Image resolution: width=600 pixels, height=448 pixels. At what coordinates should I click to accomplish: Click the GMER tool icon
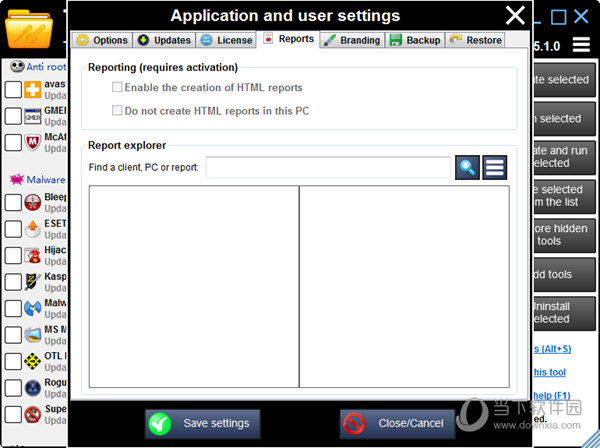click(x=33, y=116)
